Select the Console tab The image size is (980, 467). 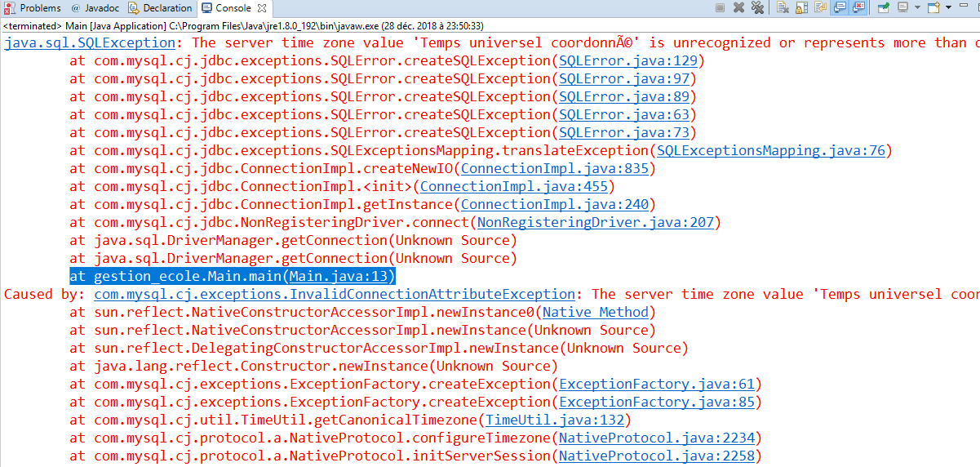coord(233,8)
